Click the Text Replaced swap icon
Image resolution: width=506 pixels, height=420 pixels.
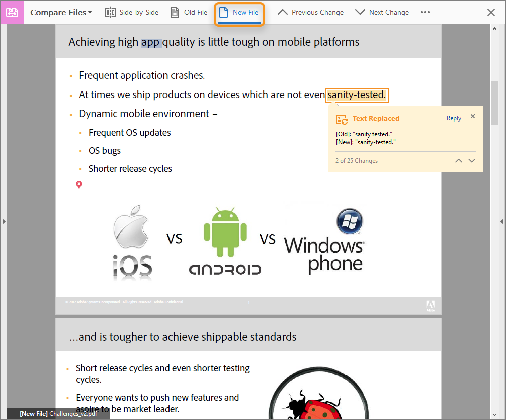click(342, 119)
